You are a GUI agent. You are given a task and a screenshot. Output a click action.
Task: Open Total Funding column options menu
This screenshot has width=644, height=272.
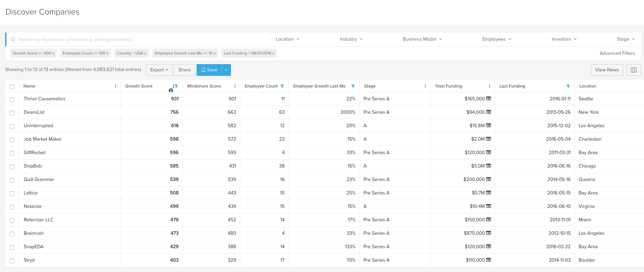pos(489,86)
